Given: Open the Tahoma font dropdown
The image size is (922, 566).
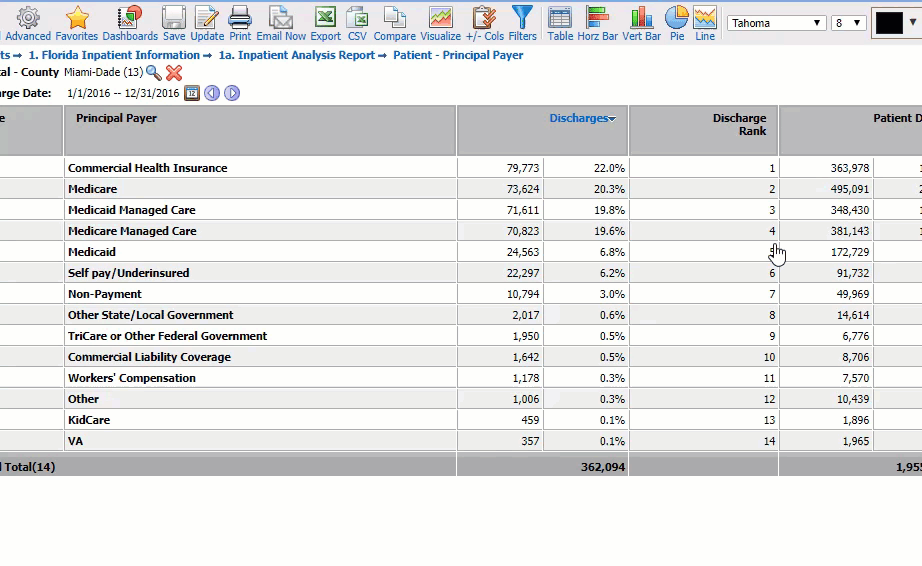Looking at the screenshot, I should pyautogui.click(x=776, y=23).
